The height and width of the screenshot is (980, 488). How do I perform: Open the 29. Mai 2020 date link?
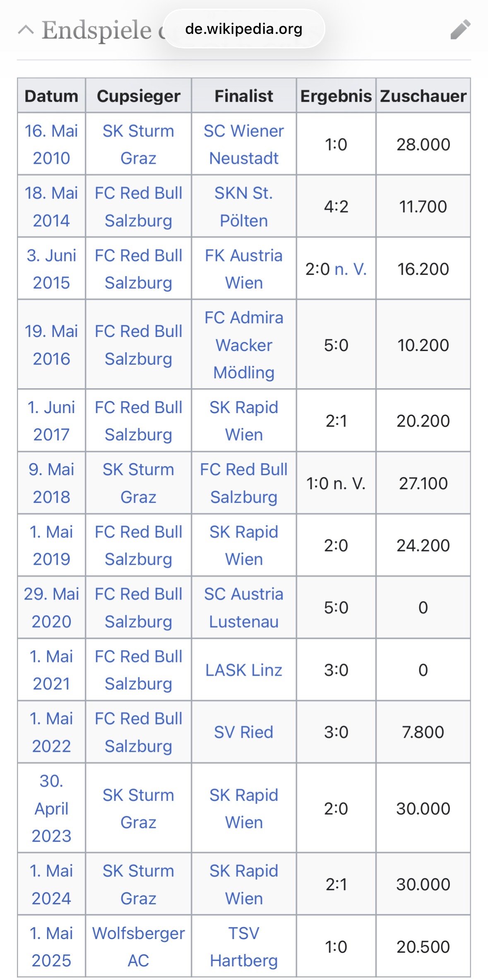pyautogui.click(x=51, y=607)
